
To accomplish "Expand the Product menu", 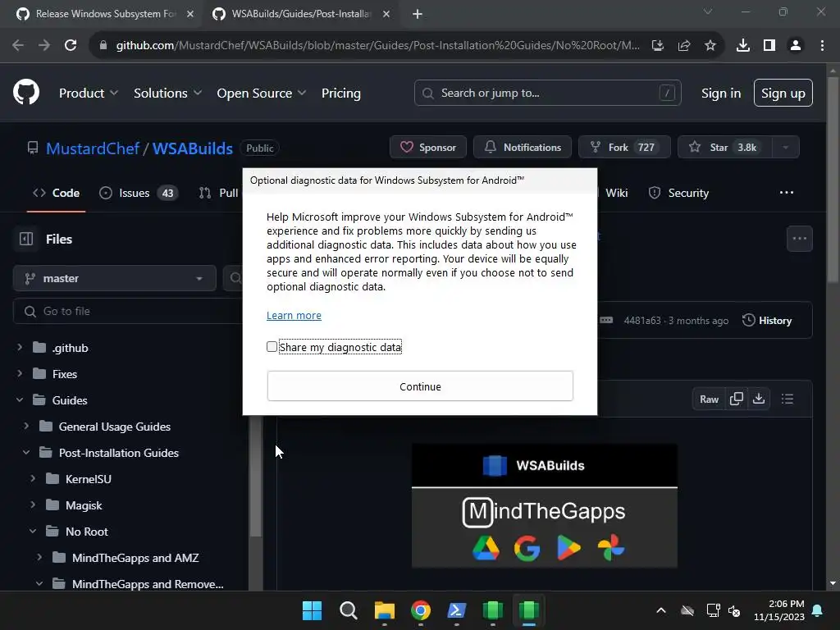I will pyautogui.click(x=89, y=94).
